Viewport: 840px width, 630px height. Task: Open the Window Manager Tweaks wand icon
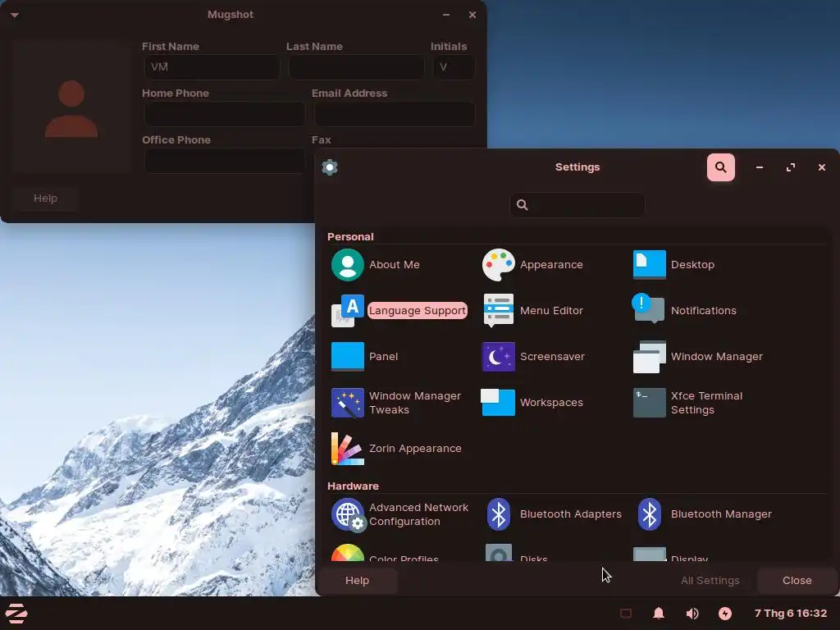tap(347, 403)
